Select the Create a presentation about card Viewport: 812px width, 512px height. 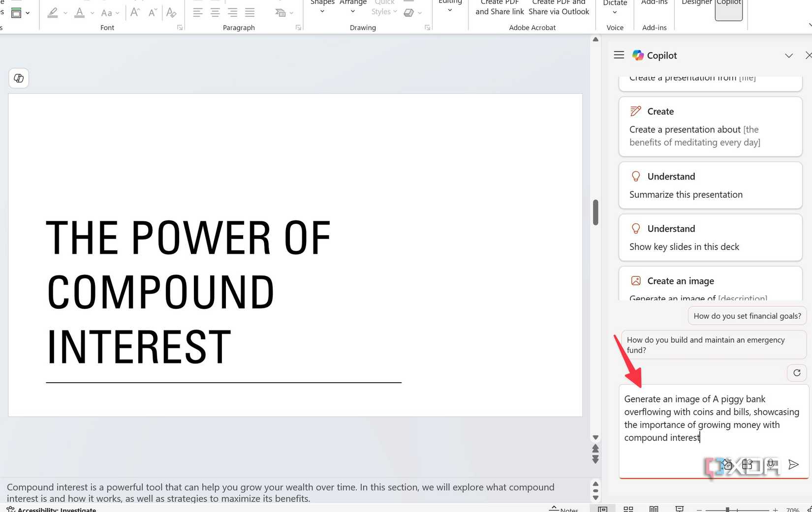coord(711,127)
